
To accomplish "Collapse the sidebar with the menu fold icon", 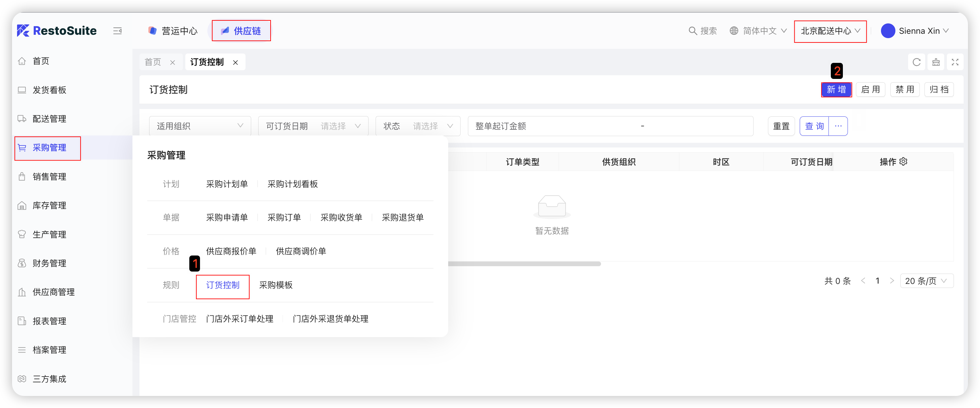I will (x=117, y=31).
